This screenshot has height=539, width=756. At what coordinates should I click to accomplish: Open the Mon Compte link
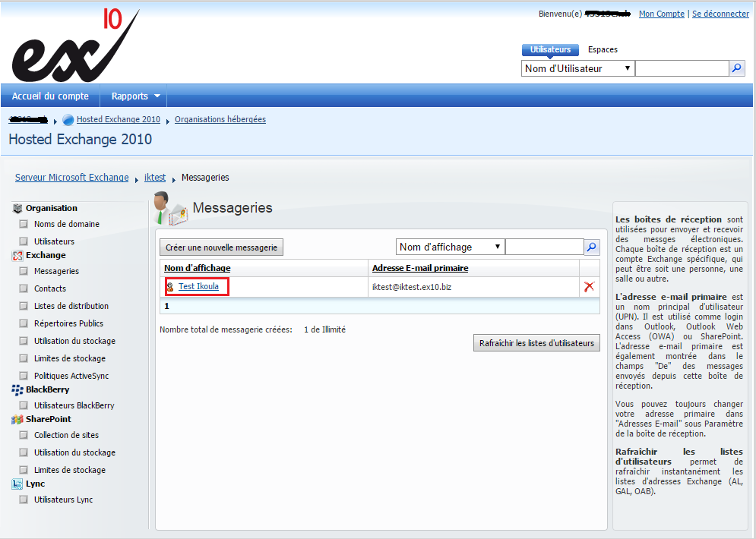tap(662, 14)
